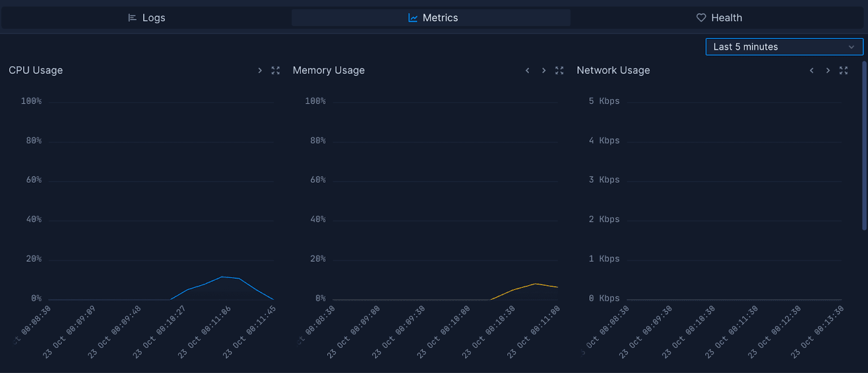Click the 1 Kbps axis label

point(604,259)
